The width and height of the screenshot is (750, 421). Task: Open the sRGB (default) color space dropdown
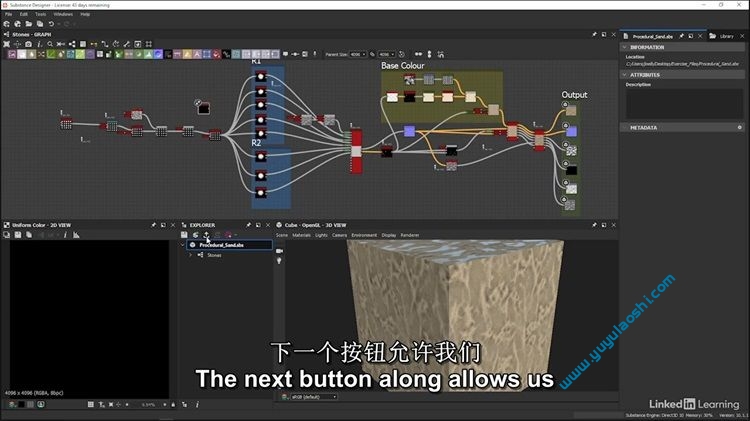point(313,397)
